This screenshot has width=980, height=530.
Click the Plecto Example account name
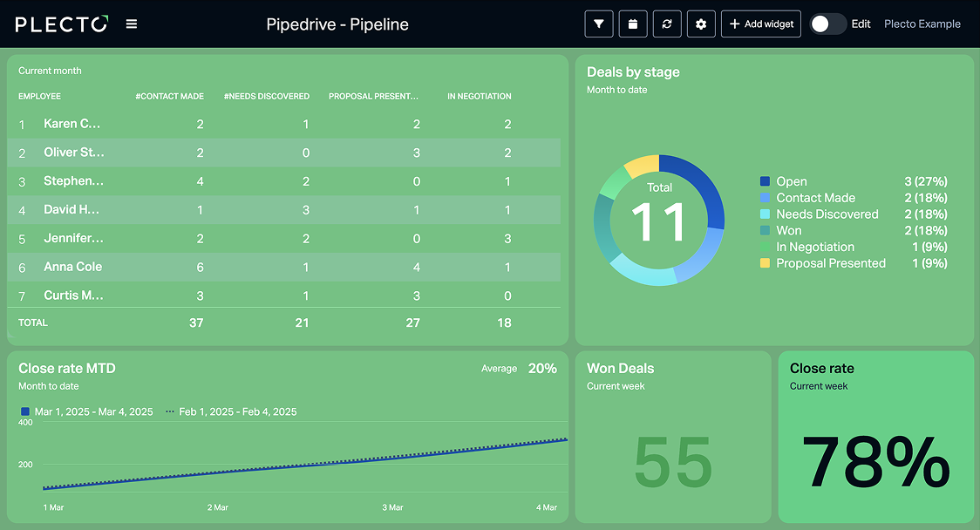922,24
